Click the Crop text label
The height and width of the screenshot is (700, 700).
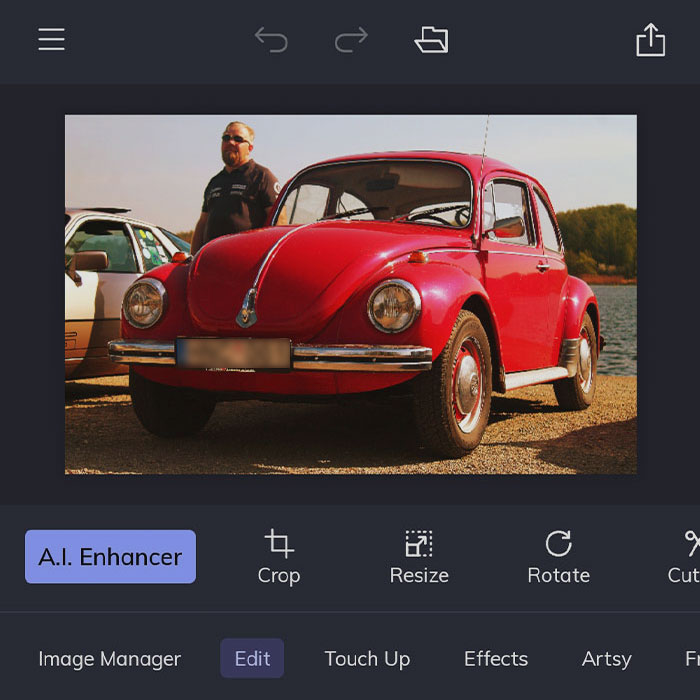point(279,576)
